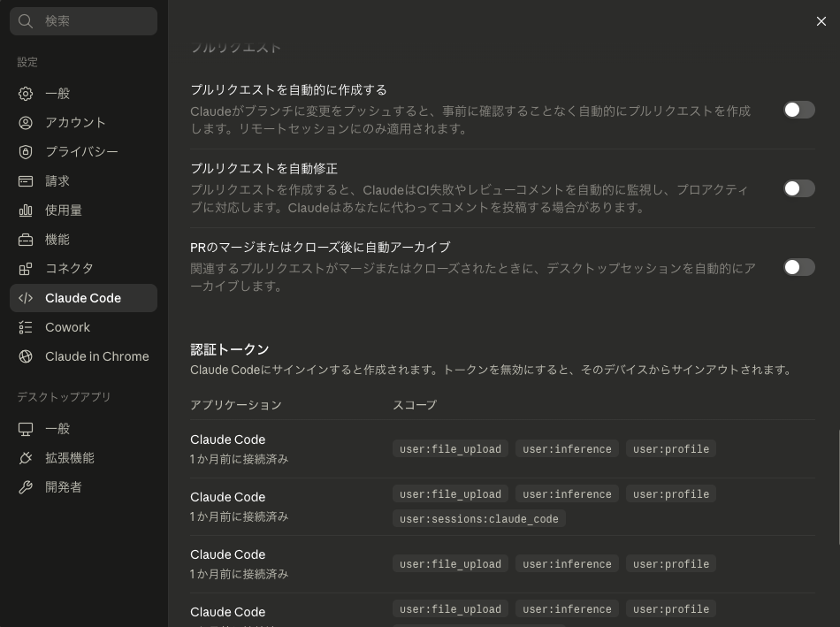Click third row's user:profile scope tag
The image size is (840, 627).
671,563
